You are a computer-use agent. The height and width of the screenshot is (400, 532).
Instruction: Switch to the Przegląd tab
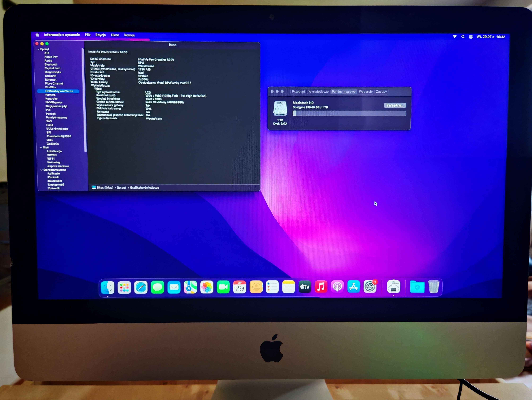[298, 92]
